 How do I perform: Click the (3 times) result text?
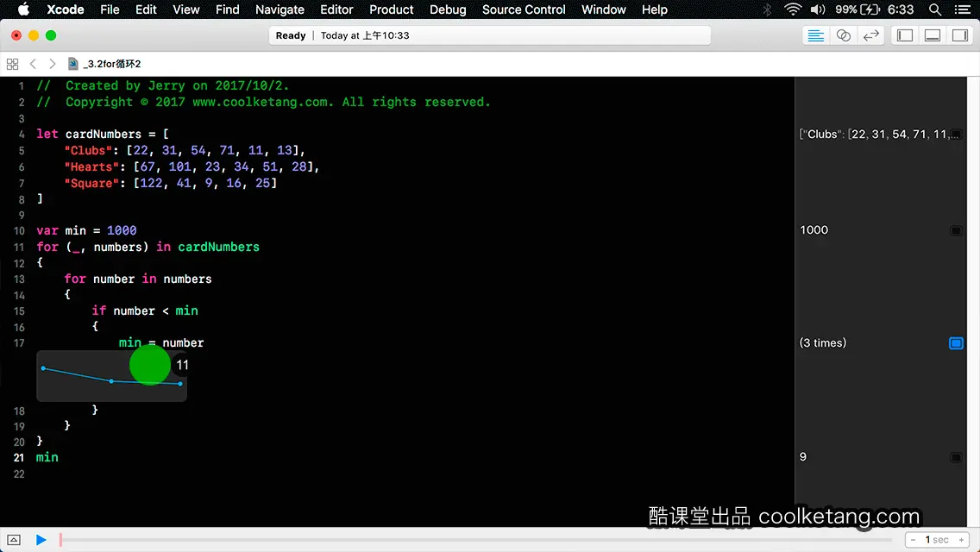tap(822, 342)
